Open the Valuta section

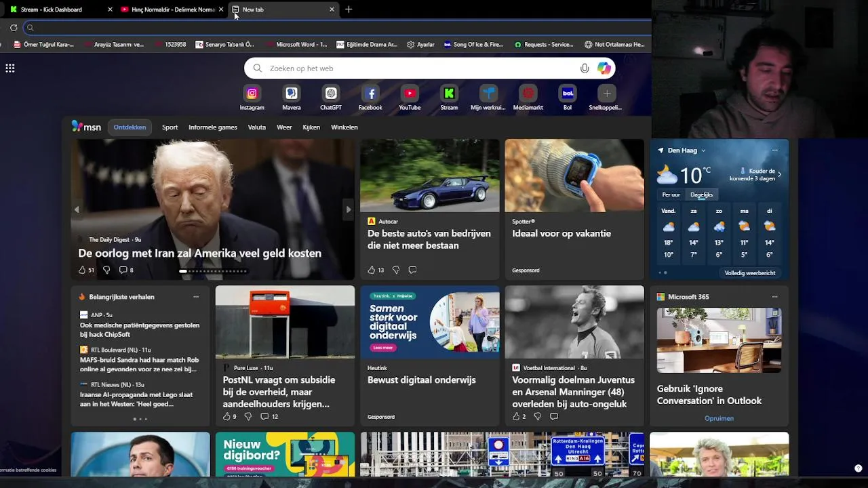coord(257,127)
